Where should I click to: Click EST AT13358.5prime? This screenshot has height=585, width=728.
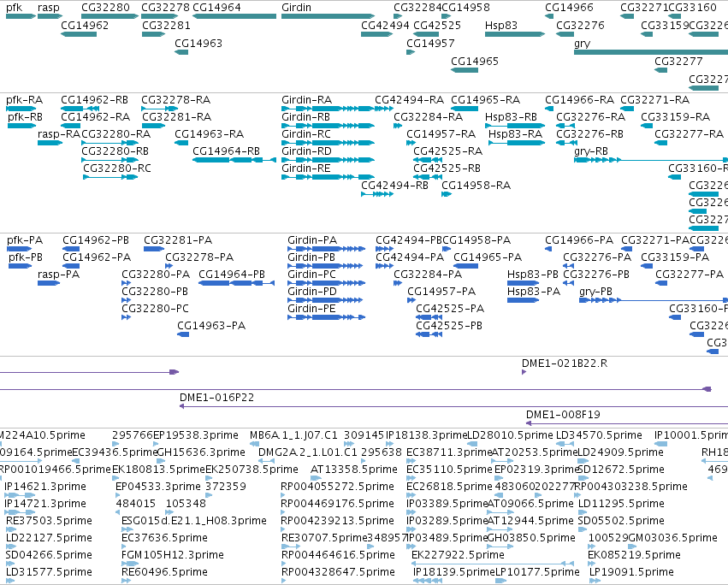(x=354, y=470)
